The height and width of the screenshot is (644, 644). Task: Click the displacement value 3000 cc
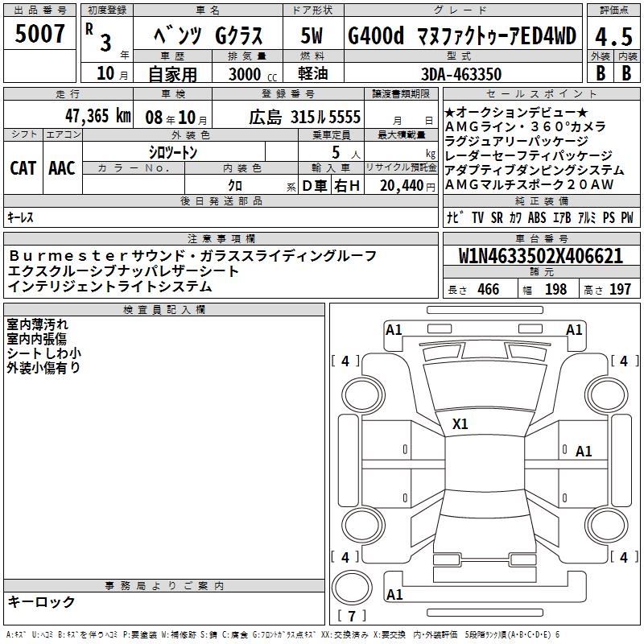click(253, 74)
